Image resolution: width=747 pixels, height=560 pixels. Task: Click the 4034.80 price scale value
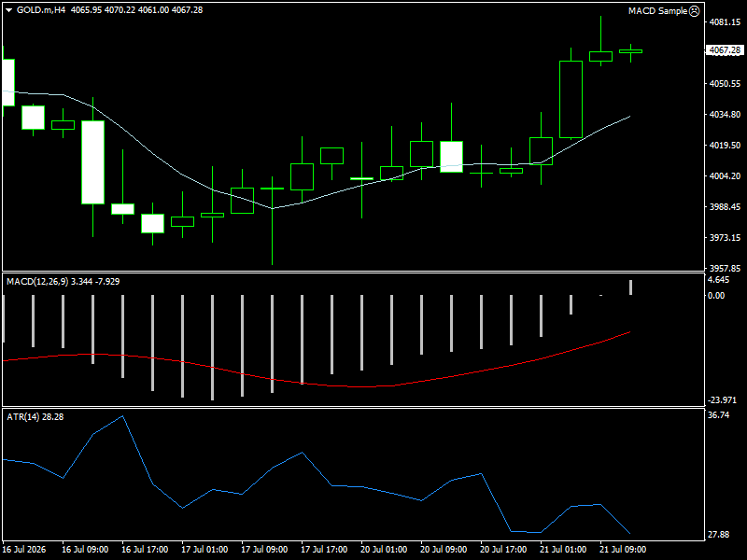pyautogui.click(x=725, y=114)
